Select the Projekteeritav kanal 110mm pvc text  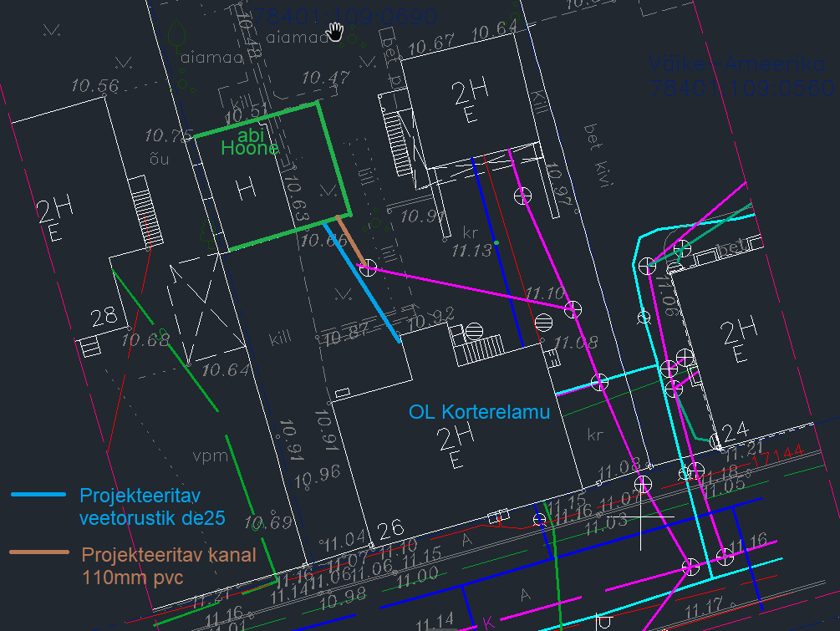point(168,565)
